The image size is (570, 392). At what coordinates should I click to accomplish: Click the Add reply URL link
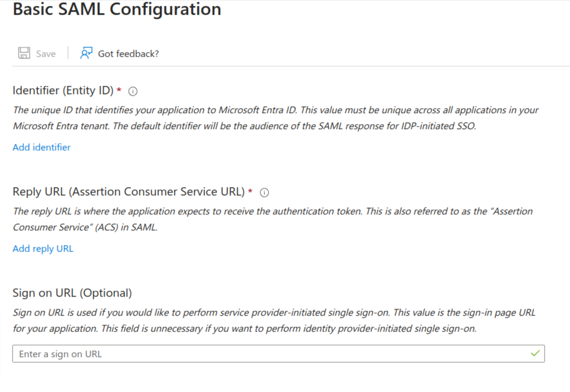pyautogui.click(x=43, y=249)
